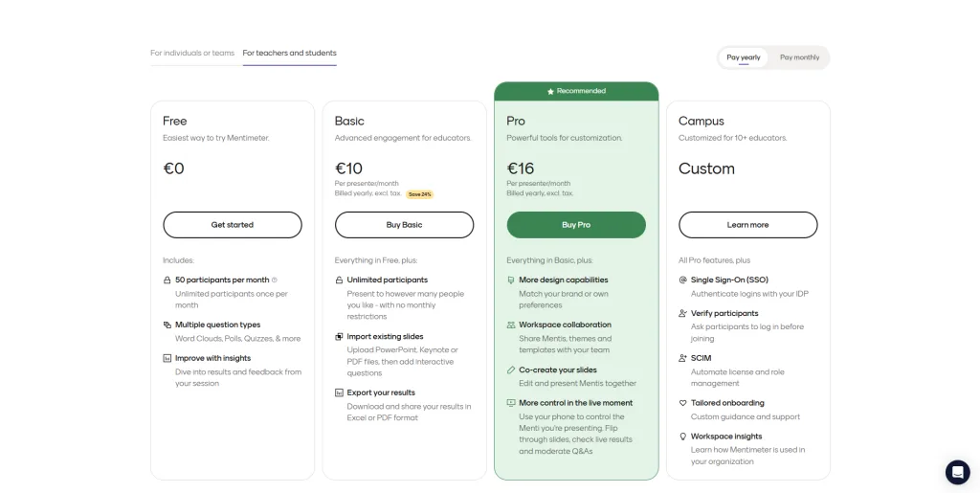The image size is (980, 493).
Task: Click the Import existing slides icon
Action: coord(339,337)
